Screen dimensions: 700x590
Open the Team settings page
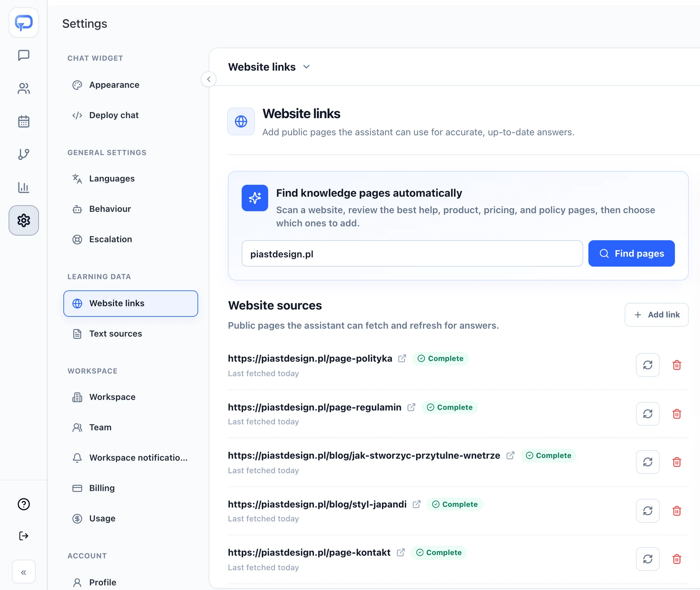(x=131, y=427)
